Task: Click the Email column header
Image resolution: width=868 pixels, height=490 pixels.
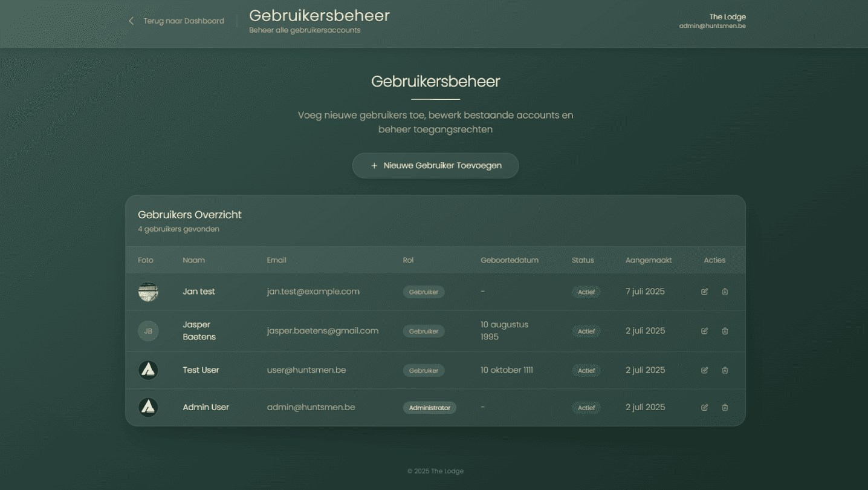Action: [276, 260]
